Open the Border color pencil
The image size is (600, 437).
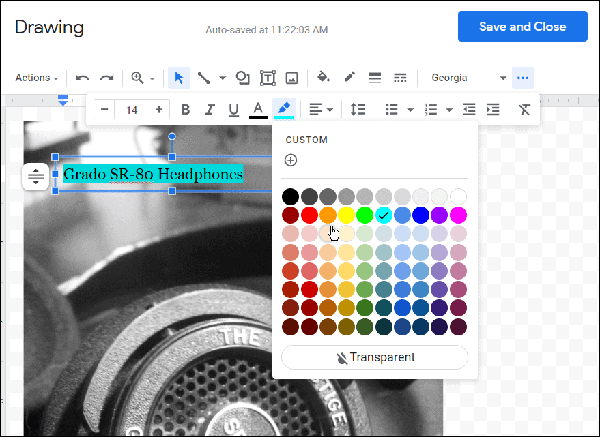point(349,77)
